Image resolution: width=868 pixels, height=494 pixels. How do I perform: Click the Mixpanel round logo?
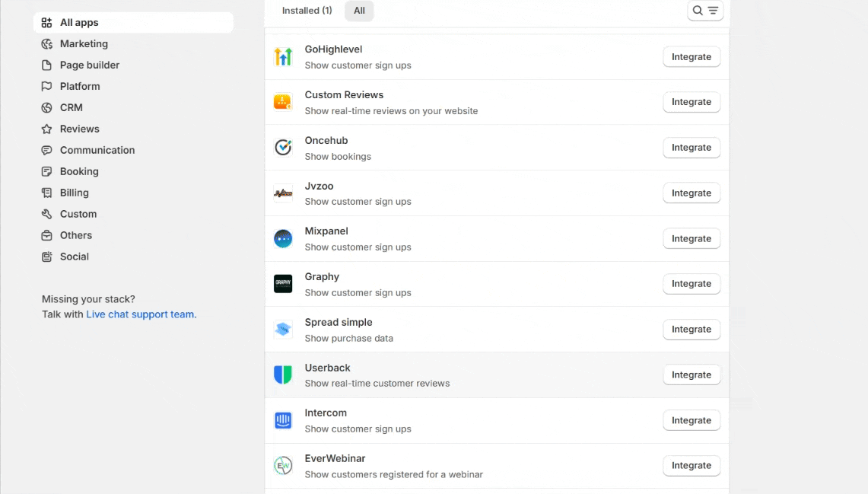tap(283, 239)
